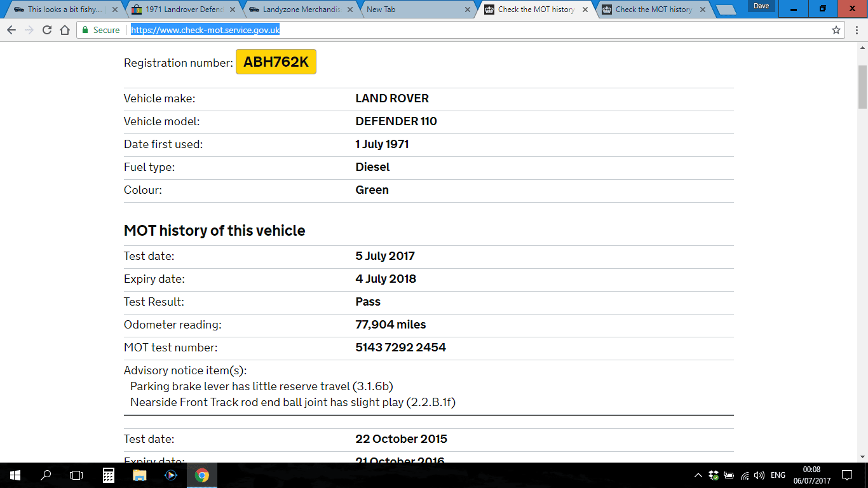Viewport: 868px width, 488px height.
Task: Click the 'LAND ROVER' vehicle make value
Action: [x=392, y=98]
